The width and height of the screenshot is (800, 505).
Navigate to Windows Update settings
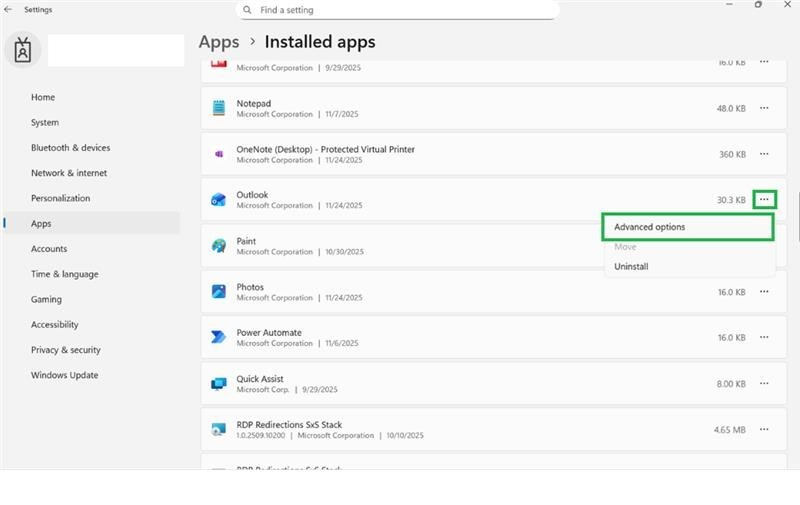(x=64, y=375)
